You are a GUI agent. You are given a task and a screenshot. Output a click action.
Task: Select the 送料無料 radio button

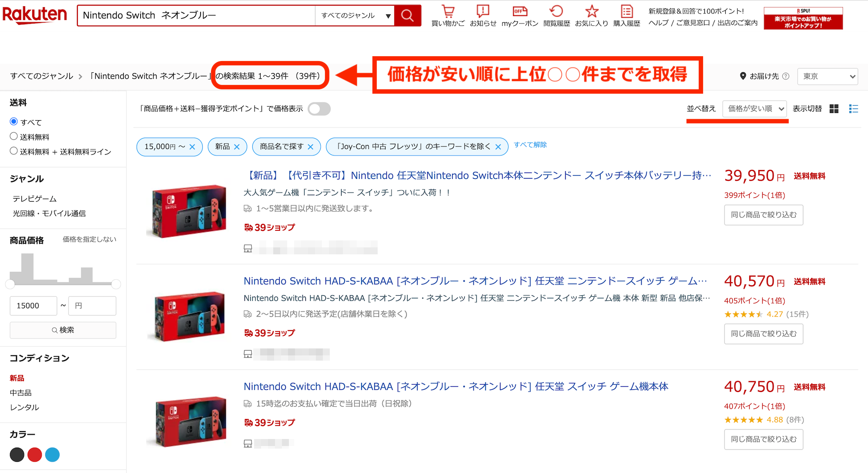click(x=14, y=136)
